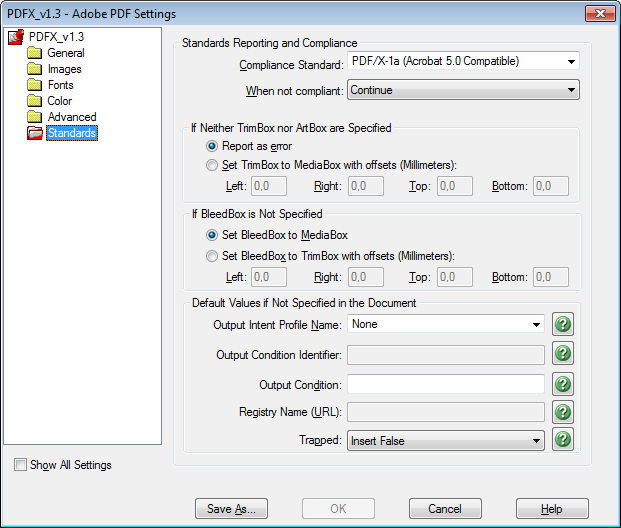This screenshot has width=621, height=528.
Task: Click the When not compliant label
Action: point(294,91)
